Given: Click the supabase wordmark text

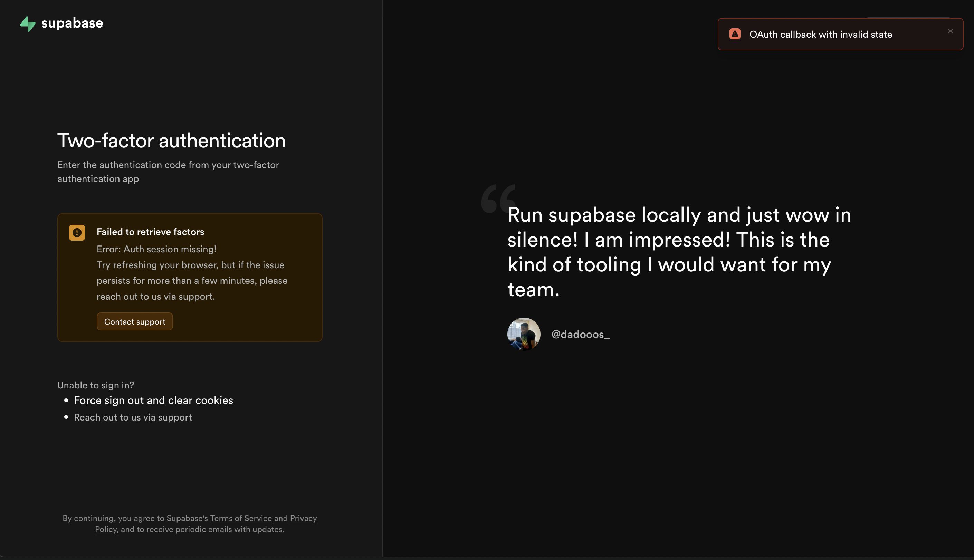Looking at the screenshot, I should click(72, 23).
